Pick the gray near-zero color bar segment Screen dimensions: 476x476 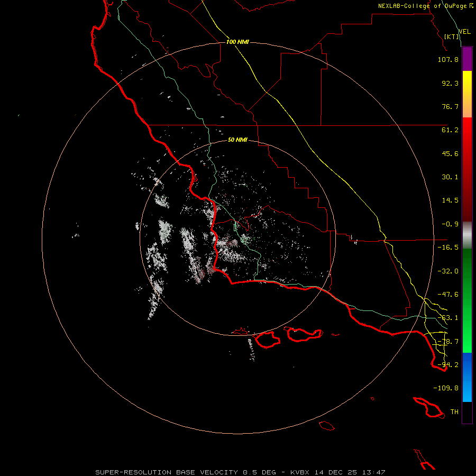coord(467,235)
